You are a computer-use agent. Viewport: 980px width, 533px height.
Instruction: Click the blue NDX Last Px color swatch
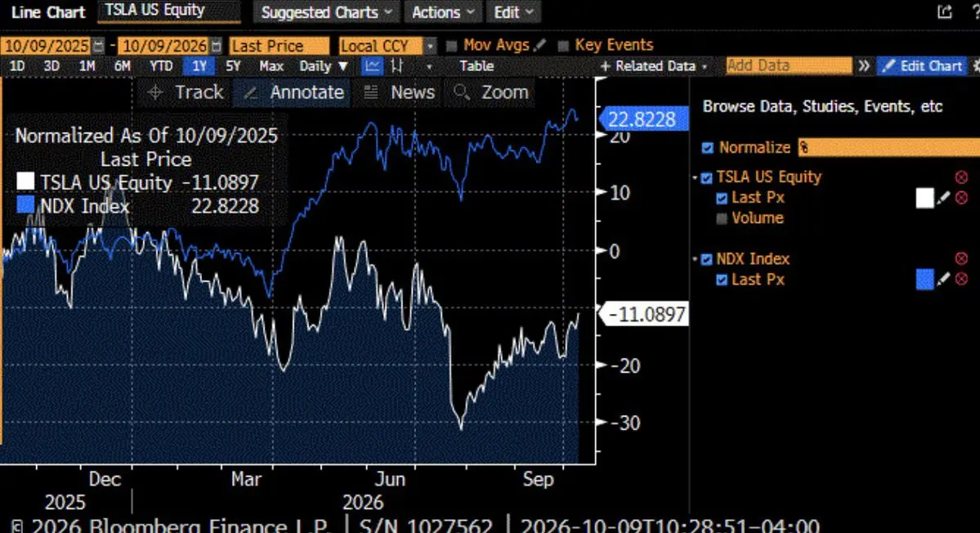(x=924, y=279)
